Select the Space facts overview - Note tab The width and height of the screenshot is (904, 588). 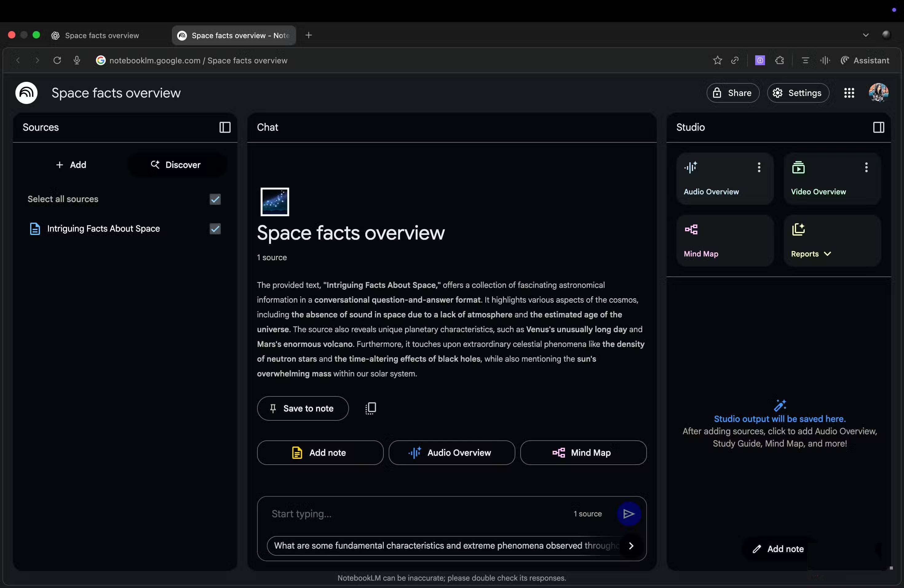coord(234,35)
